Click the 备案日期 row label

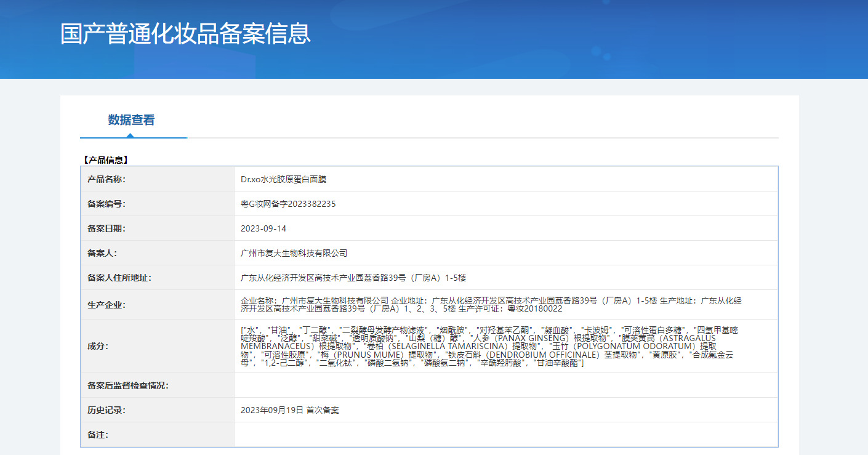coord(106,228)
